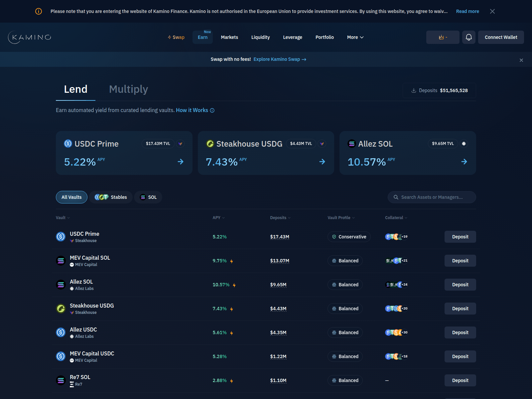Click the arrow on the Allez SOL card
Image resolution: width=532 pixels, height=399 pixels.
point(464,162)
